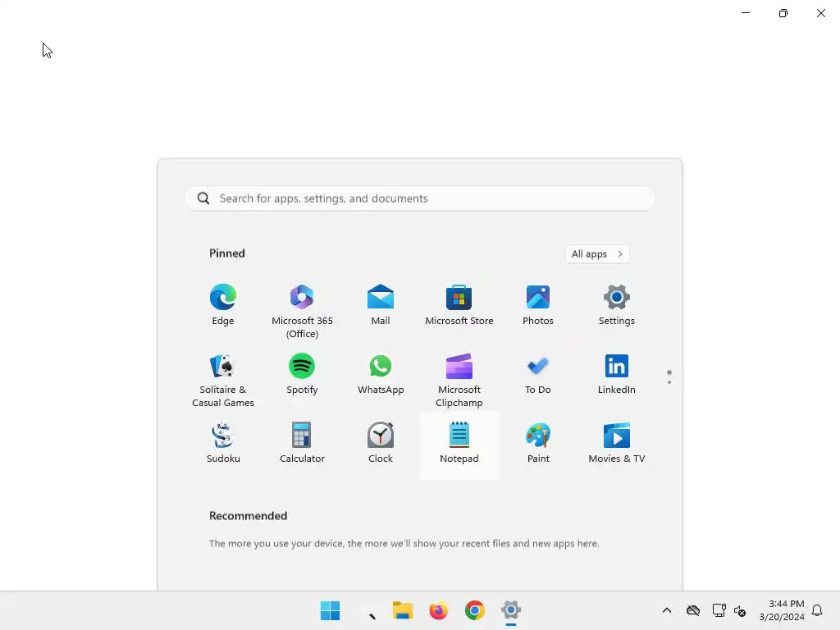The width and height of the screenshot is (840, 630).
Task: Click the Windows Start button in taskbar
Action: coord(330,610)
